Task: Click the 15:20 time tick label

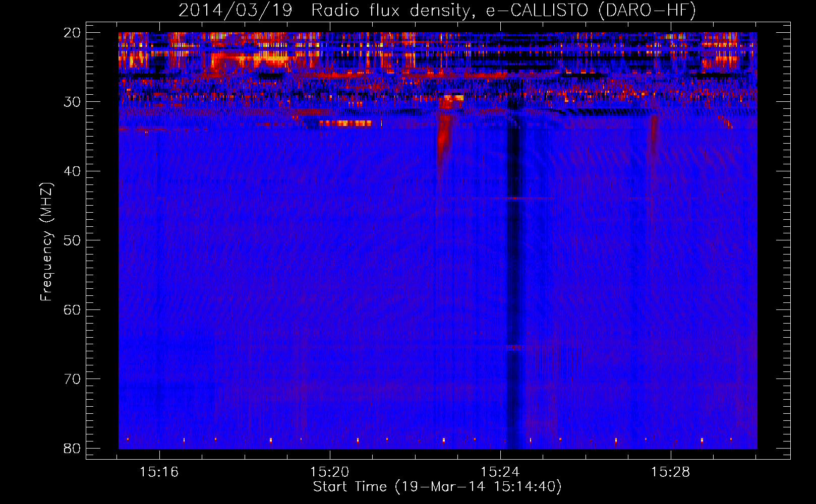Action: click(x=330, y=472)
